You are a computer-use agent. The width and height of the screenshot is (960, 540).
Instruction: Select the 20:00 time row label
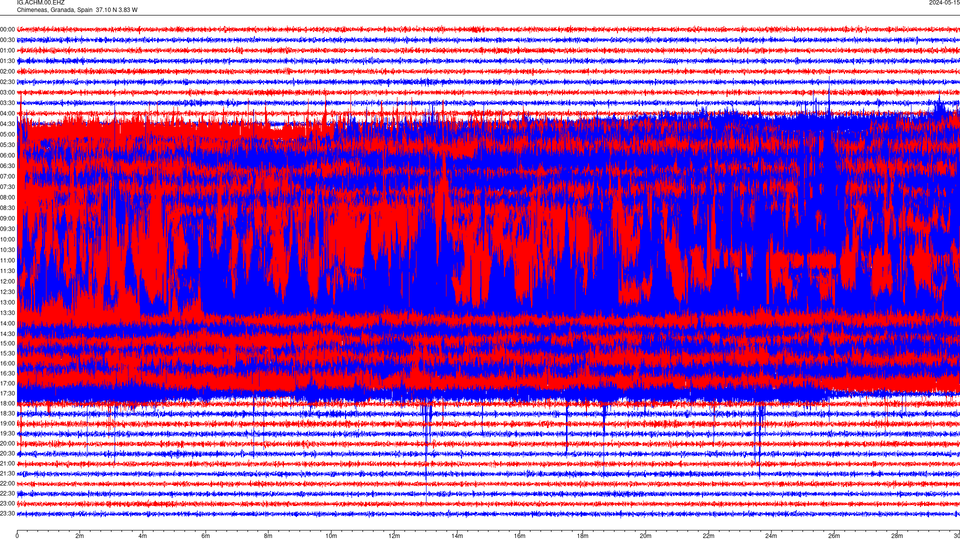pos(7,443)
